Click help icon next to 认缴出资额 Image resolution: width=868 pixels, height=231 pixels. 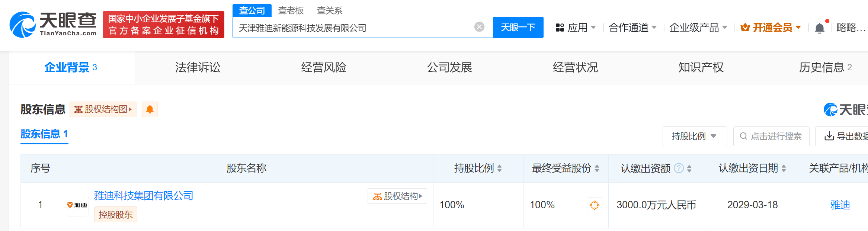pyautogui.click(x=679, y=169)
